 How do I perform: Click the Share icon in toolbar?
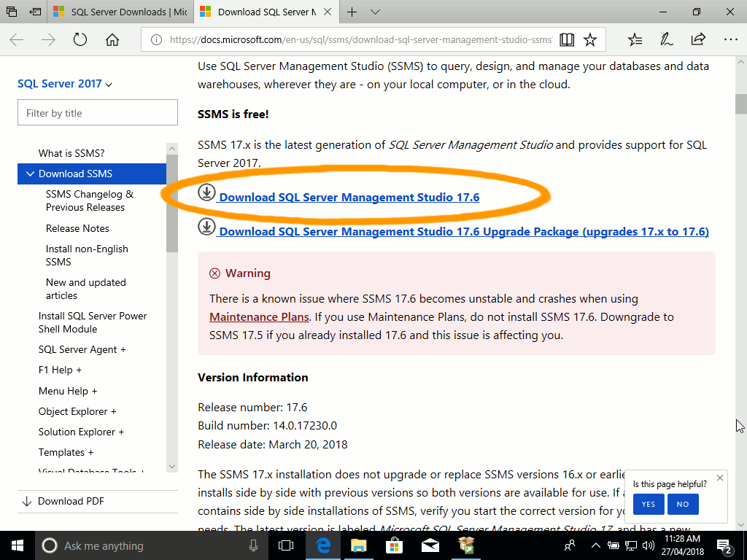click(698, 39)
